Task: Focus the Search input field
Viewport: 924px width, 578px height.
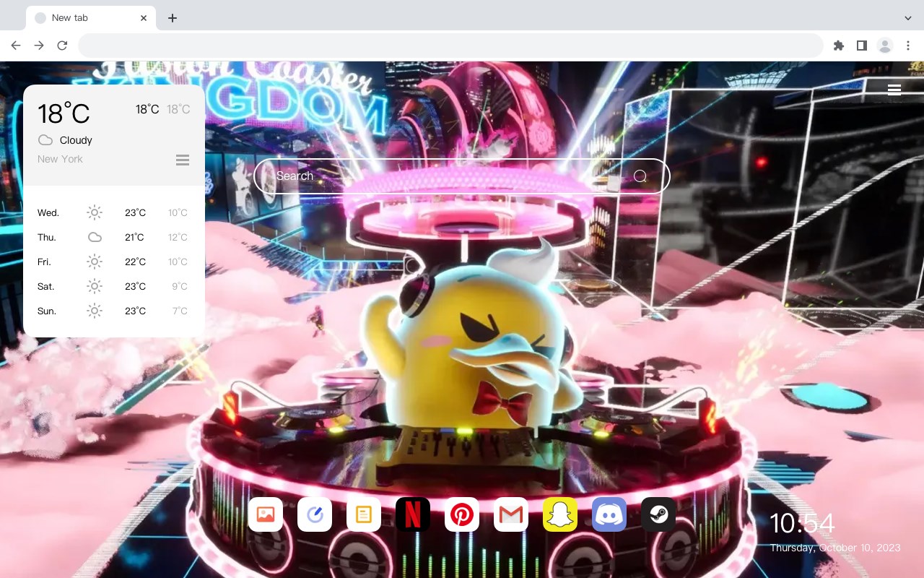Action: [x=462, y=176]
